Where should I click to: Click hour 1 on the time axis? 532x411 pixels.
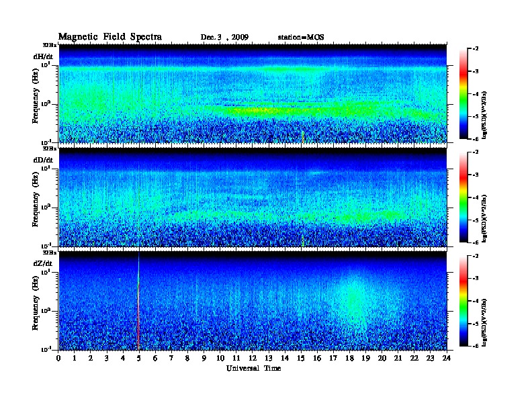point(75,359)
